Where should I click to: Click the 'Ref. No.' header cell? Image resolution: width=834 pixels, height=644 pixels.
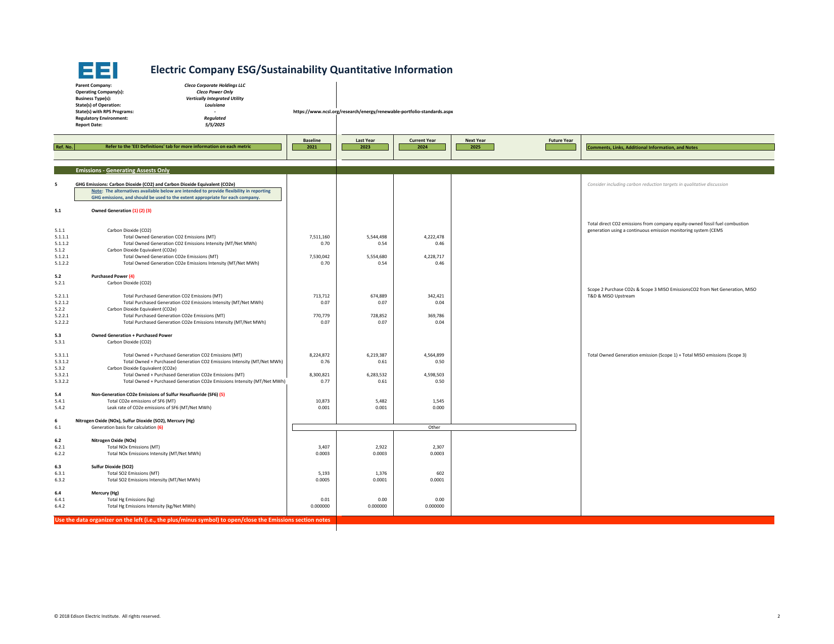pyautogui.click(x=64, y=147)
